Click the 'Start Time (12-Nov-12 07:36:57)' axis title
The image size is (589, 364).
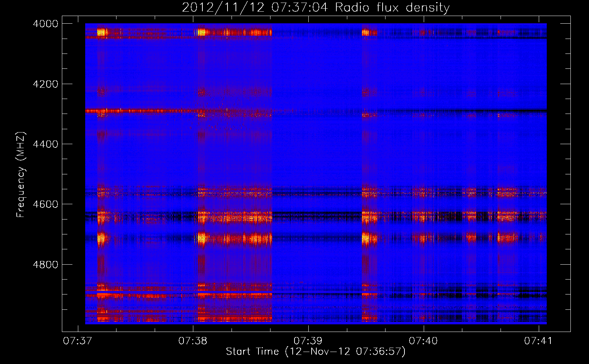(x=316, y=352)
